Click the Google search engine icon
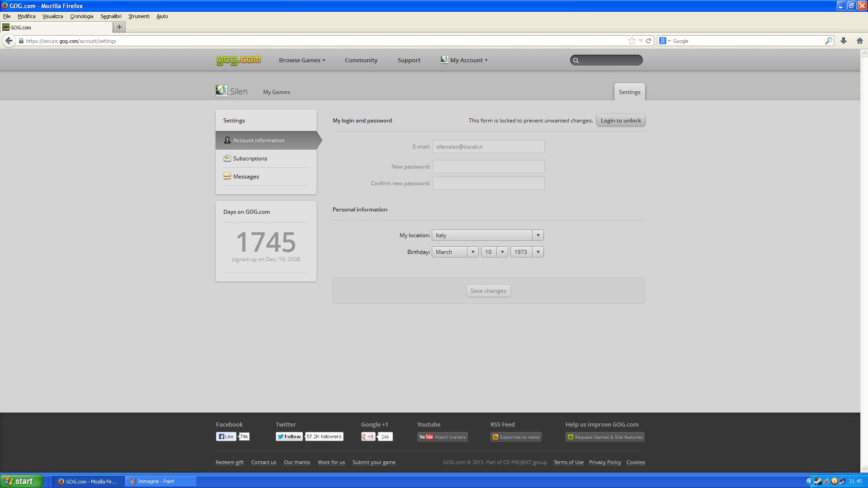Image resolution: width=868 pixels, height=488 pixels. 663,41
